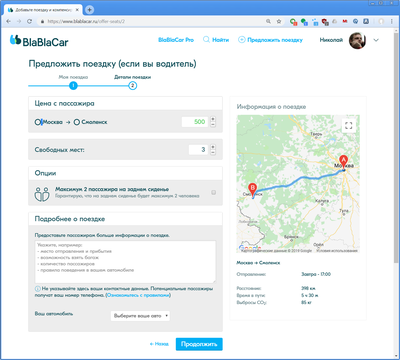This screenshot has height=360, width=400.
Task: Click the browser zoom magnifier icon
Action: point(268,21)
